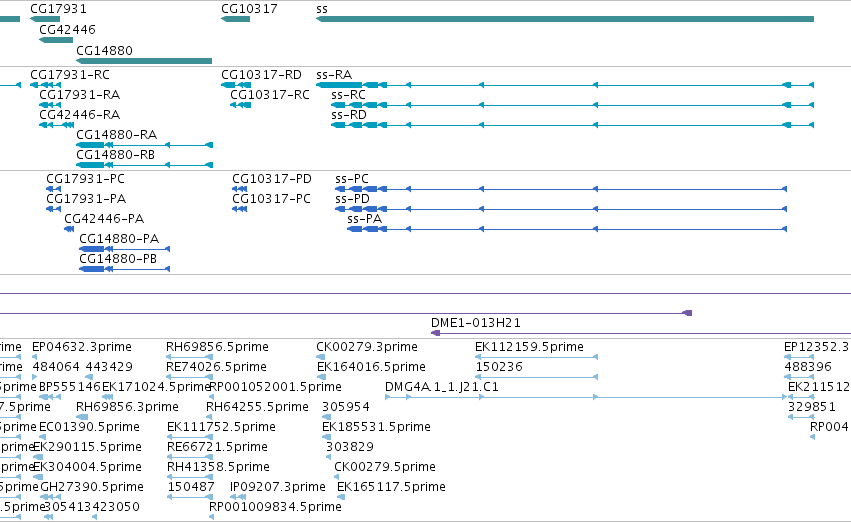Select EK304004.5prime label
Image resolution: width=851 pixels, height=522 pixels.
(x=88, y=467)
